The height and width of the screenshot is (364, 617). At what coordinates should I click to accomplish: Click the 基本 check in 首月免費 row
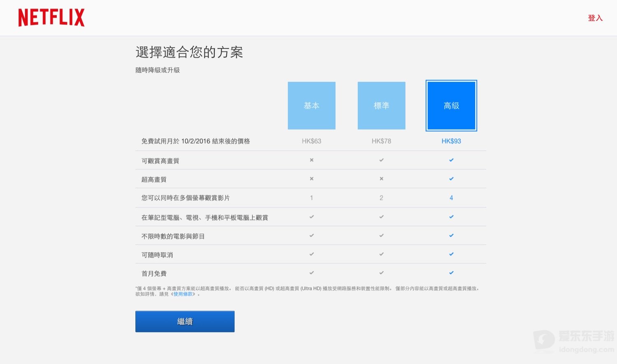click(x=311, y=273)
